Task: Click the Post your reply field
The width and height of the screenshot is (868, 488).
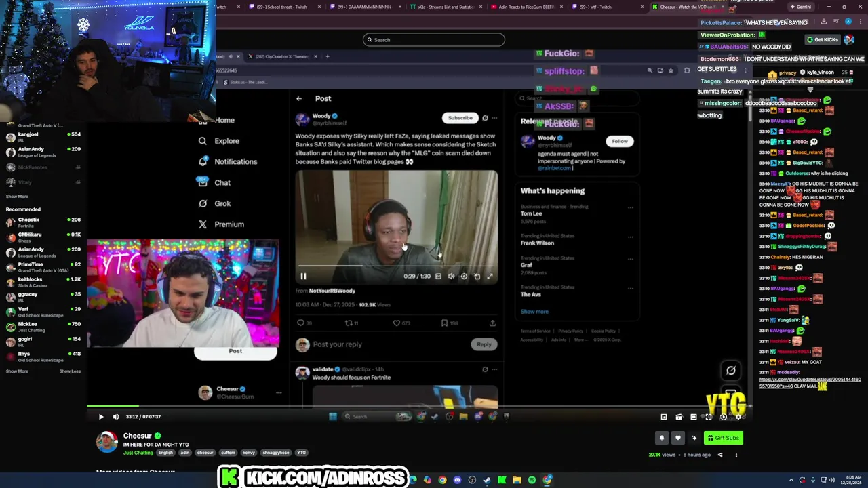Action: 390,344
